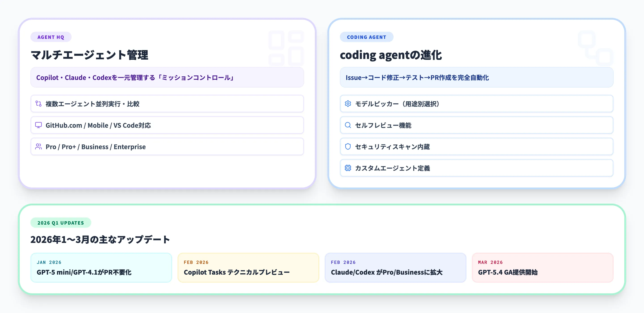Toggle the AGENT HQ badge
Screen dimensions: 644x313
pyautogui.click(x=51, y=37)
